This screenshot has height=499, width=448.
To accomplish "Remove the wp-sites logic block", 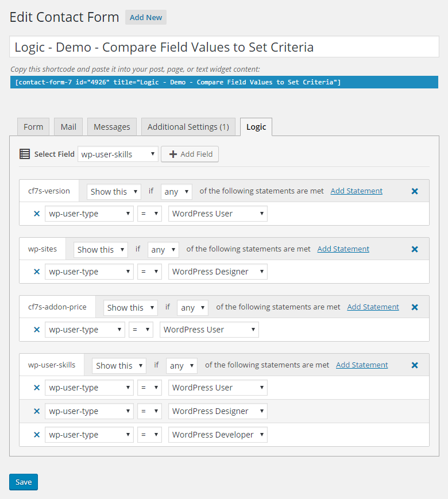I will point(415,249).
